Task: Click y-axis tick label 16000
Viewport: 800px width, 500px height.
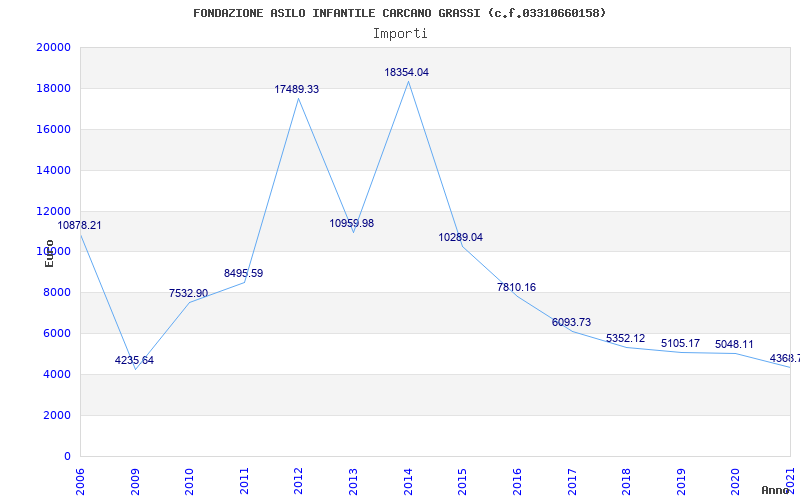Action: point(54,129)
